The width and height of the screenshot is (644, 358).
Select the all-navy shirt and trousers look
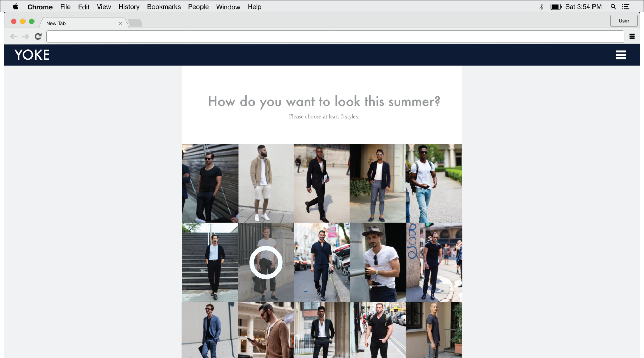tap(322, 262)
